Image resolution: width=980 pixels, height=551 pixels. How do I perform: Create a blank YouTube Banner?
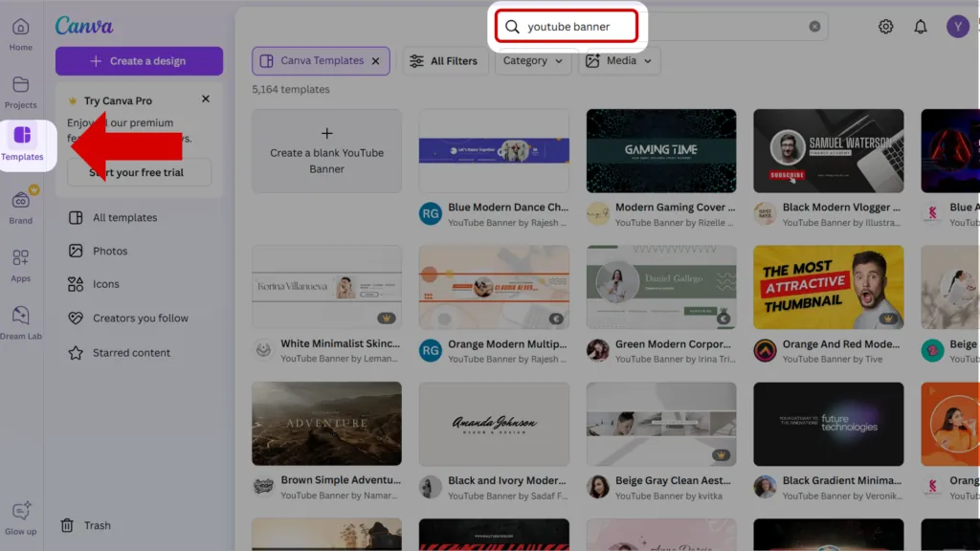click(327, 151)
